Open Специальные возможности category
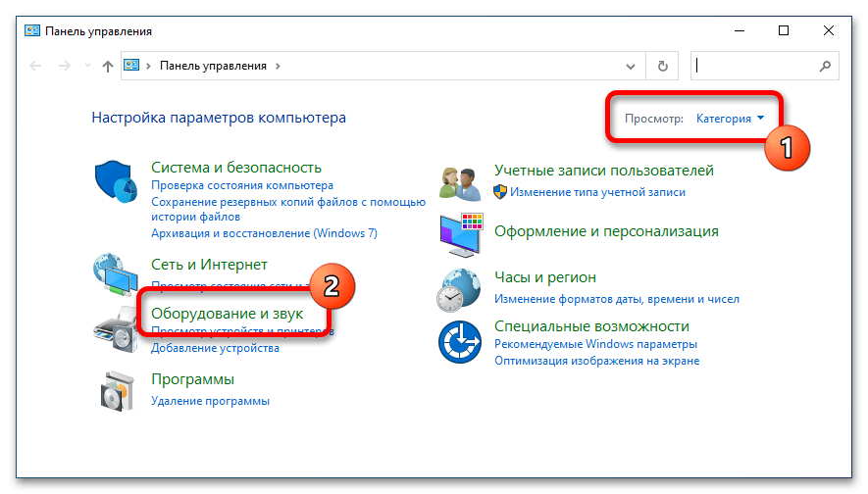The width and height of the screenshot is (868, 494). 591,326
